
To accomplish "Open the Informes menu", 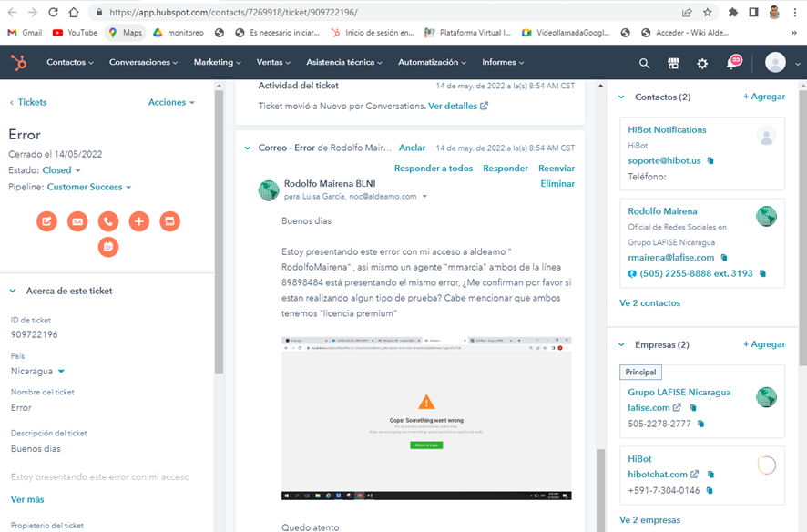I will [503, 62].
